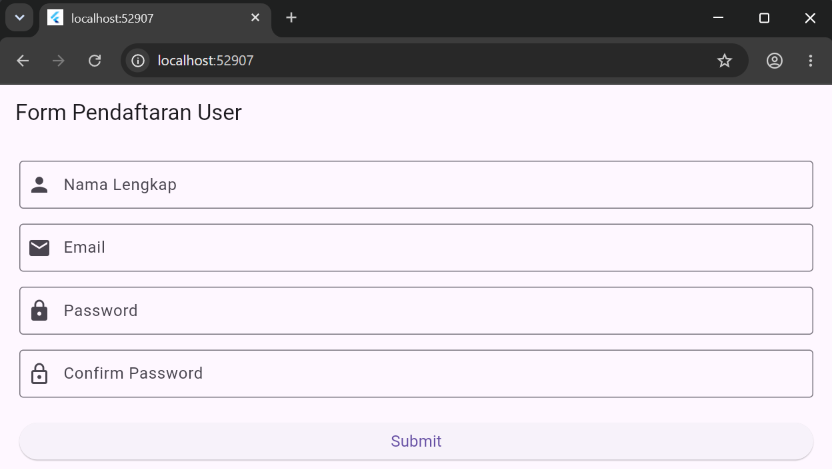Close the localhost:52907 tab
Screen dimensions: 832x469
tap(255, 18)
